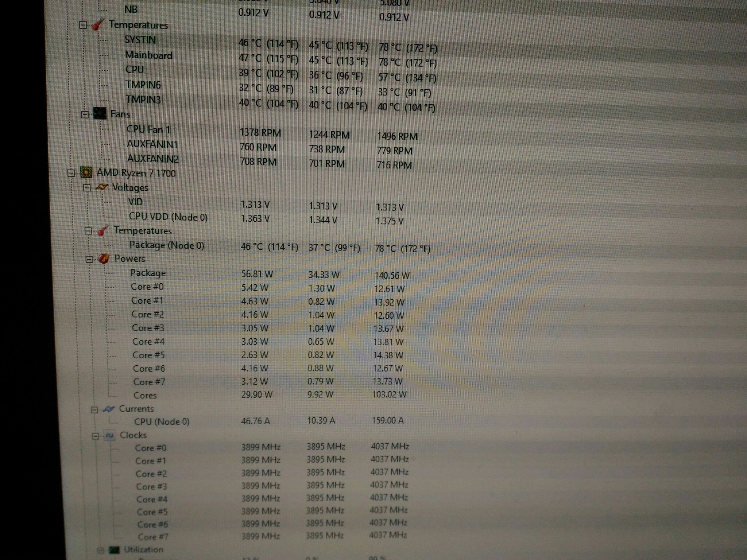Collapse the Clocks section
The image size is (747, 560).
(96, 436)
